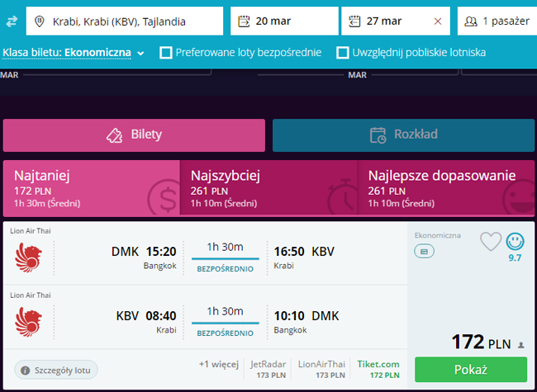Viewport: 537px width, 392px height.
Task: Click ticket icon on Bilety tab
Action: coord(114,135)
